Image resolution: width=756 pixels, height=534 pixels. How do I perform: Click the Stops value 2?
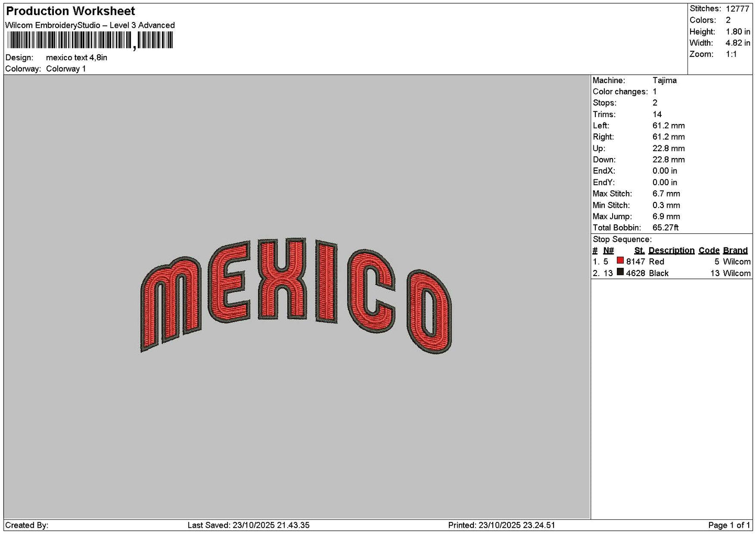[655, 103]
